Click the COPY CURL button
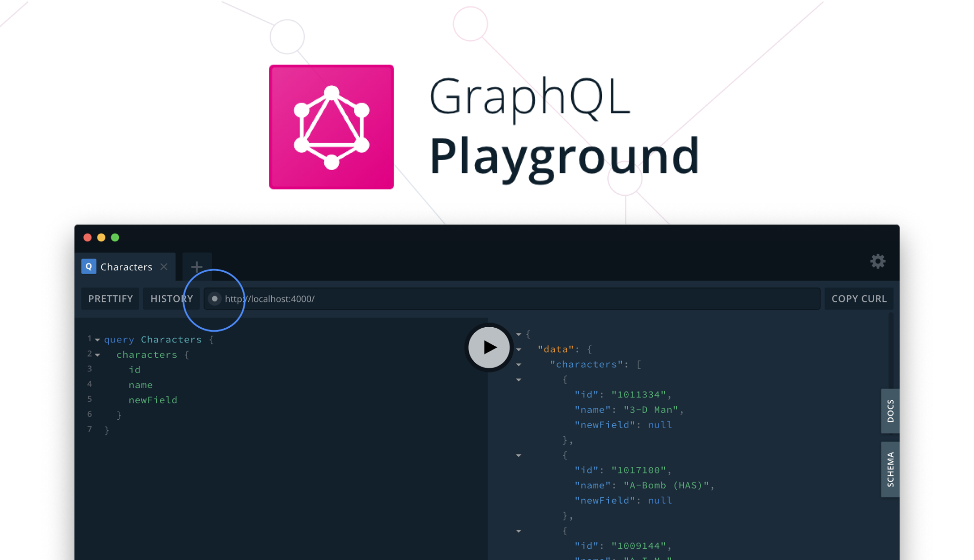The image size is (974, 560). [x=859, y=299]
